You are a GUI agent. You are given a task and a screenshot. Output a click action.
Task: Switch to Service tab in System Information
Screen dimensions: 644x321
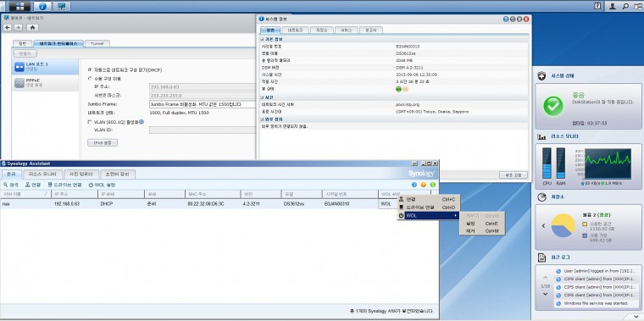coord(347,30)
